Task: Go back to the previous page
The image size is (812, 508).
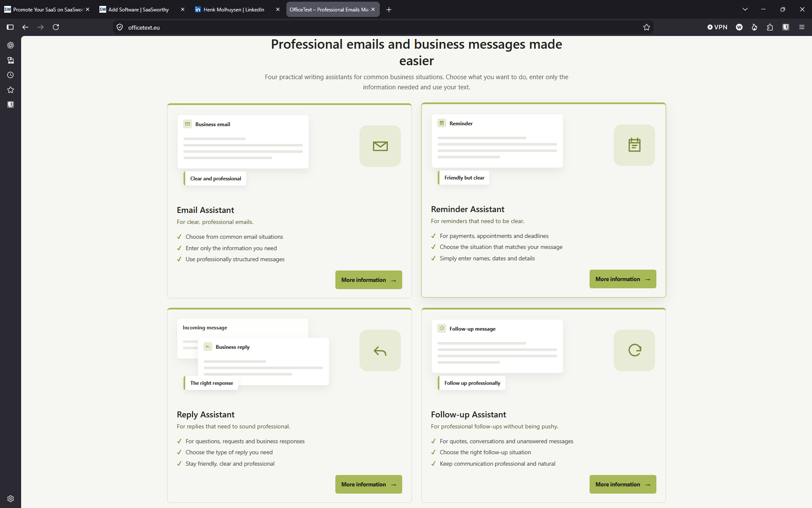Action: tap(25, 27)
